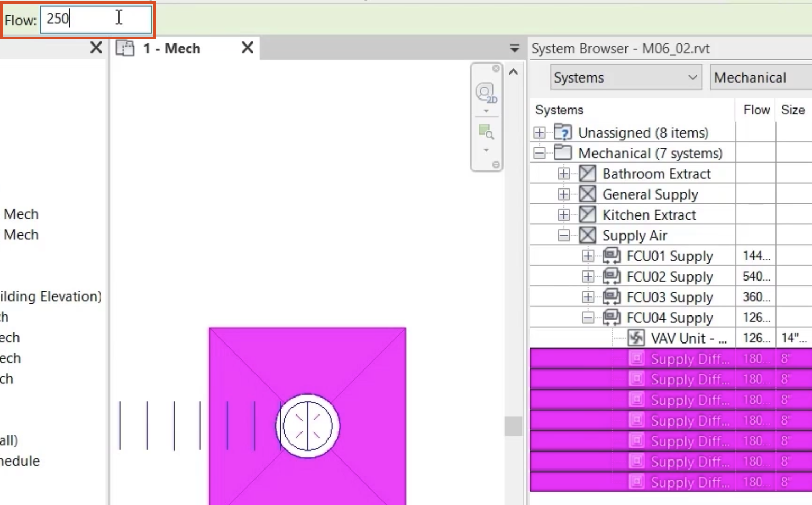Close the left browser panel
Image resolution: width=812 pixels, height=505 pixels.
(x=96, y=48)
